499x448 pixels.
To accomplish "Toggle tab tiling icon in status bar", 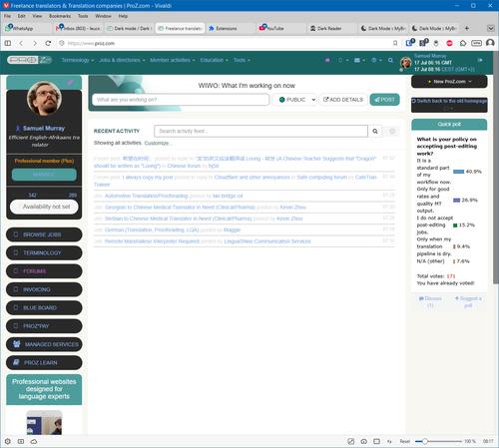I will point(376,441).
